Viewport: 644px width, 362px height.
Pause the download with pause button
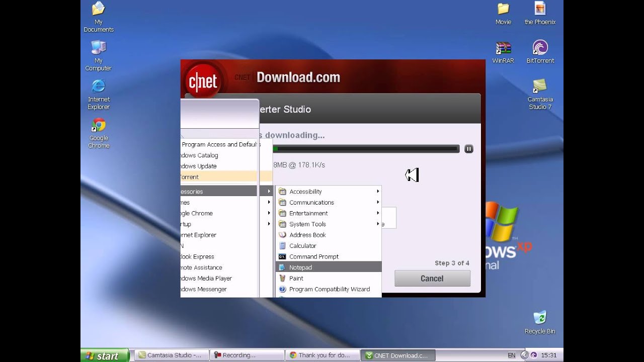pyautogui.click(x=468, y=149)
